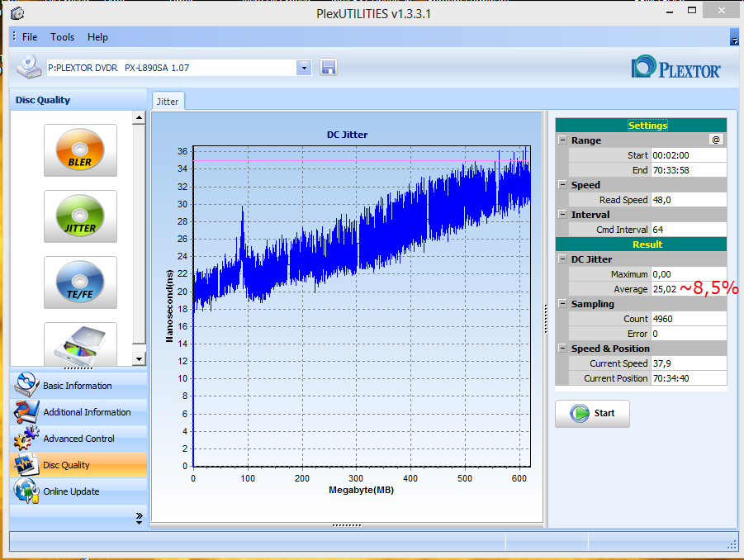The width and height of the screenshot is (744, 560).
Task: Click the Basic Information disc icon
Action: pyautogui.click(x=26, y=385)
